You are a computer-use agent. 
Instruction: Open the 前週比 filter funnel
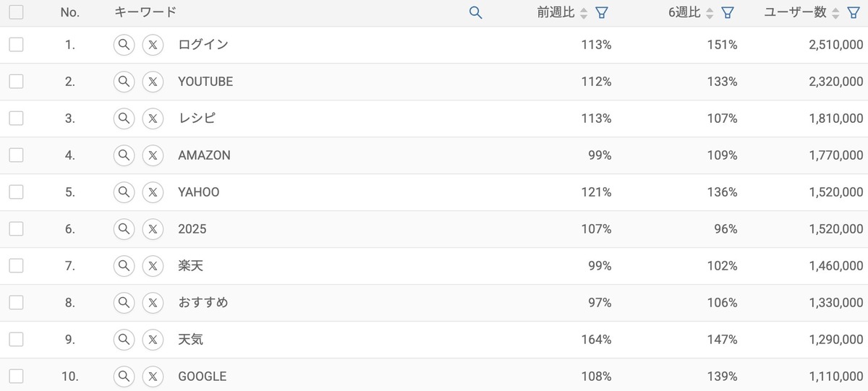(x=601, y=13)
